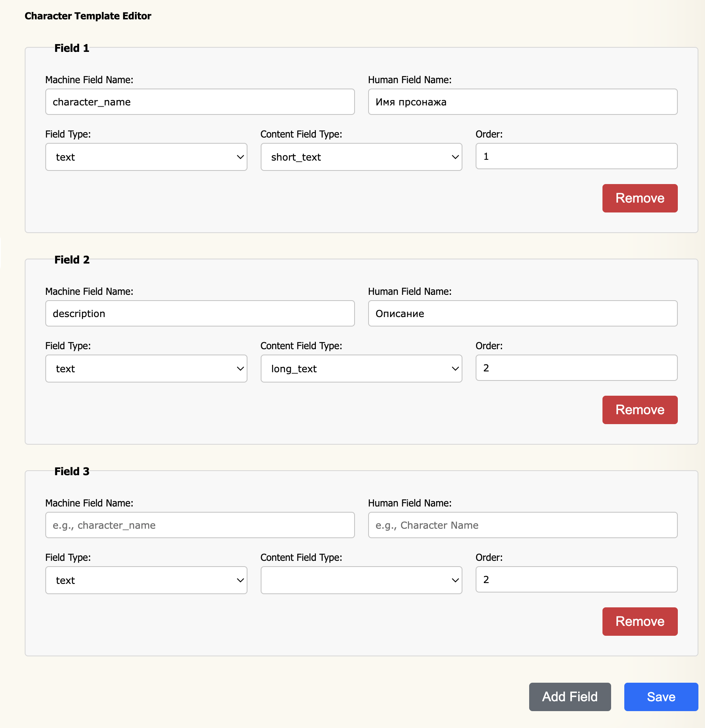Screen dimensions: 705x728
Task: Click the Character Template Editor heading
Action: coord(88,16)
